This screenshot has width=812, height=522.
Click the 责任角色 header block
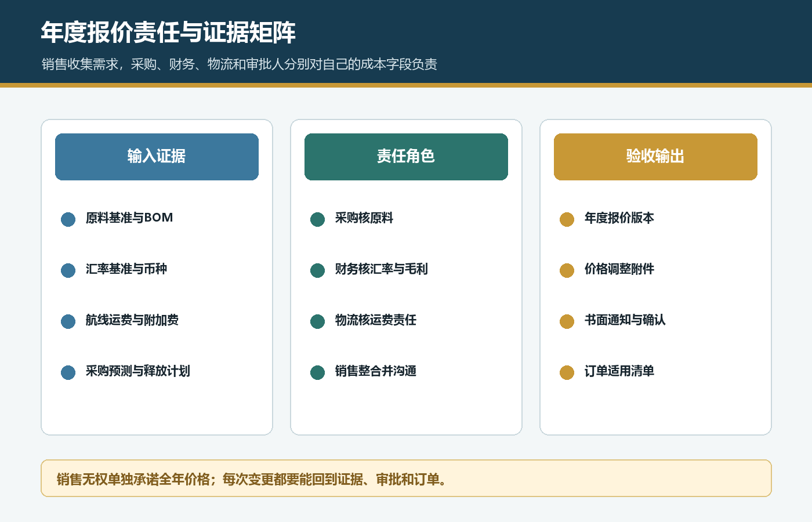(406, 157)
